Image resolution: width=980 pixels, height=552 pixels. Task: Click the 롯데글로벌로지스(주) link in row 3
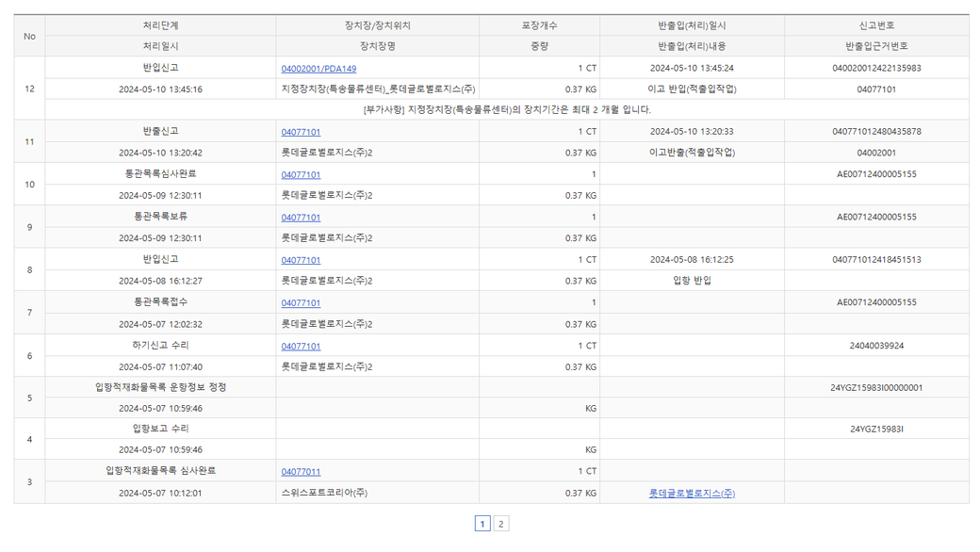click(692, 494)
